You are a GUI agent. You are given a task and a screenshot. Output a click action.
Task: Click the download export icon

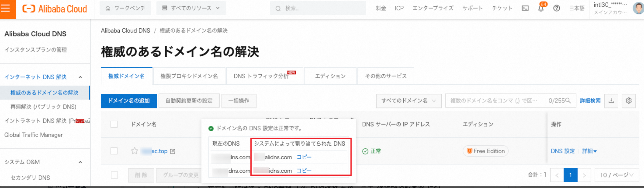click(611, 101)
